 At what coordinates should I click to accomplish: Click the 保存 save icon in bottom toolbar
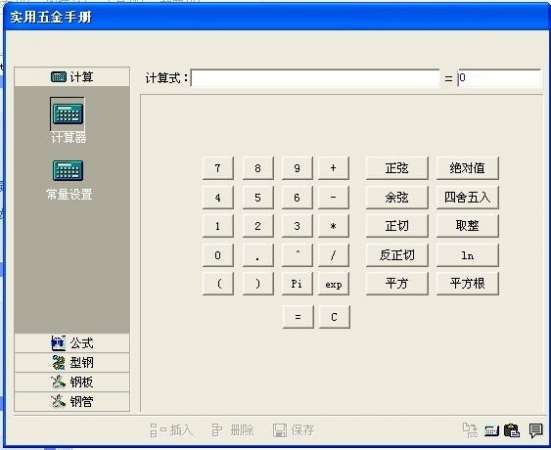pos(293,430)
